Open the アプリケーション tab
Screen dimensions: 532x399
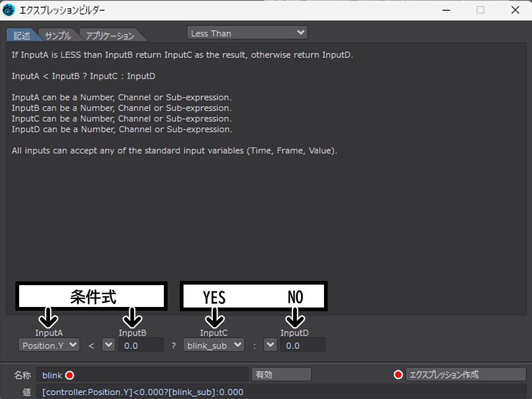coord(111,35)
